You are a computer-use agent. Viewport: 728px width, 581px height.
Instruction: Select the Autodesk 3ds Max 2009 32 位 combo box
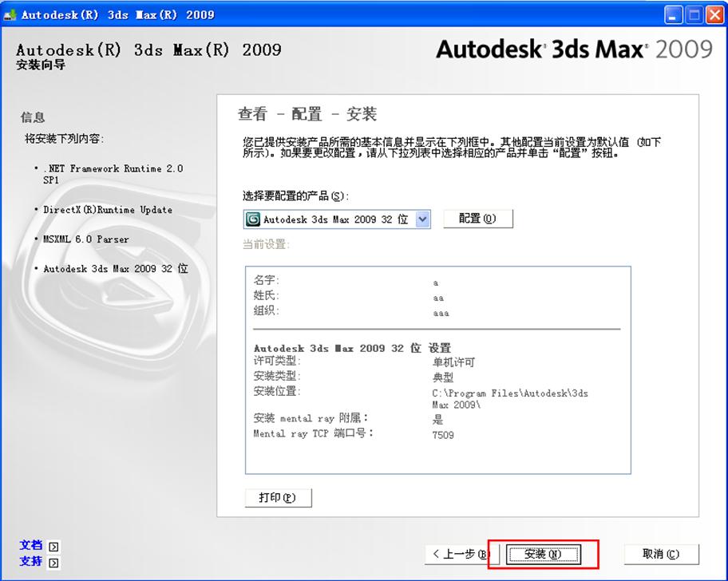(x=337, y=219)
